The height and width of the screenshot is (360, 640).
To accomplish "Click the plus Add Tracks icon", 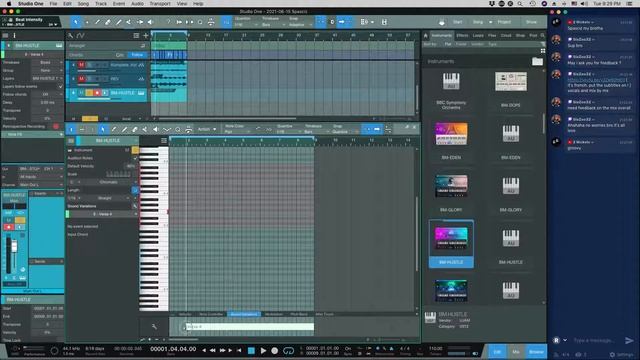I will coord(146,36).
